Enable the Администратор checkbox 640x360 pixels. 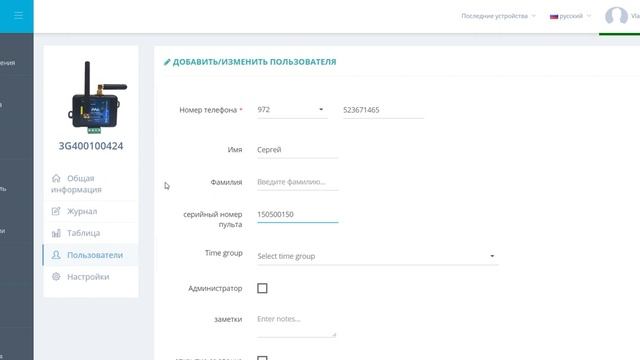pos(262,288)
